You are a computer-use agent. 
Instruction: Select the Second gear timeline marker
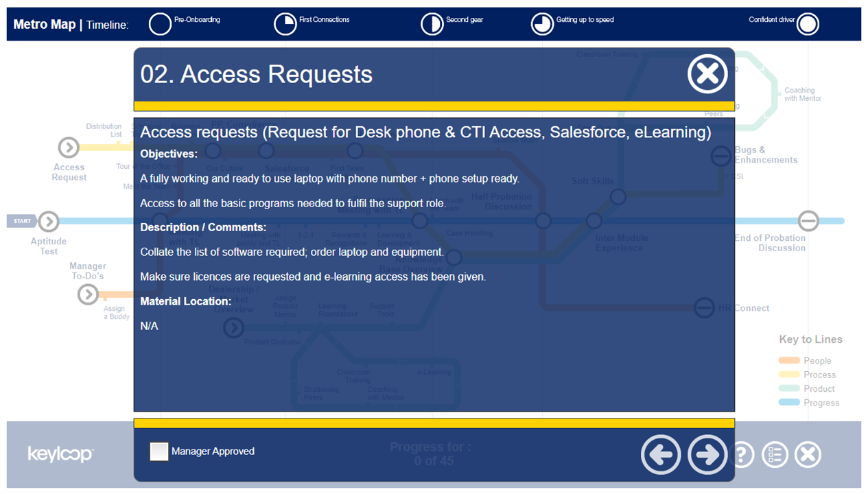pos(432,24)
